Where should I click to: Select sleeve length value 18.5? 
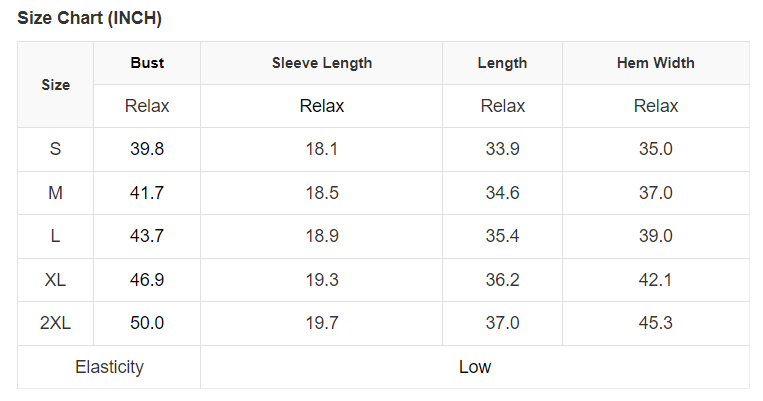322,193
